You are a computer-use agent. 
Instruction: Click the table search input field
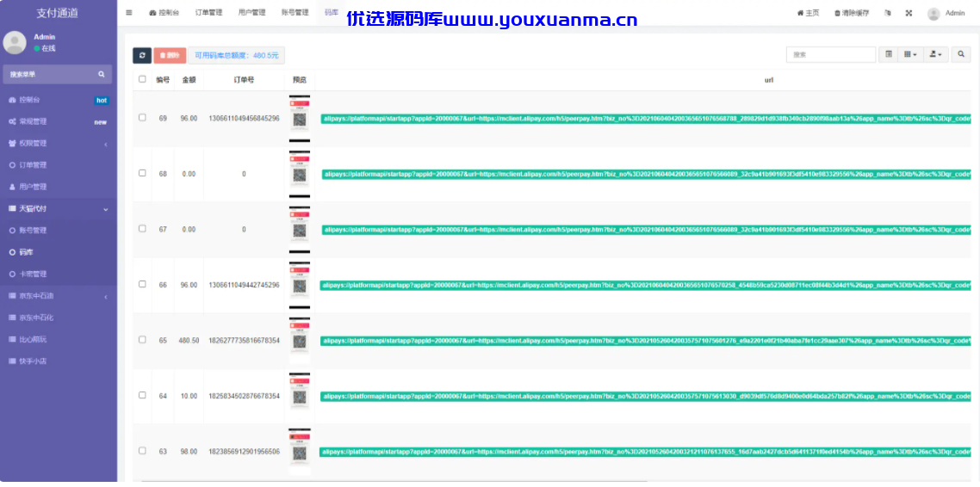point(831,55)
